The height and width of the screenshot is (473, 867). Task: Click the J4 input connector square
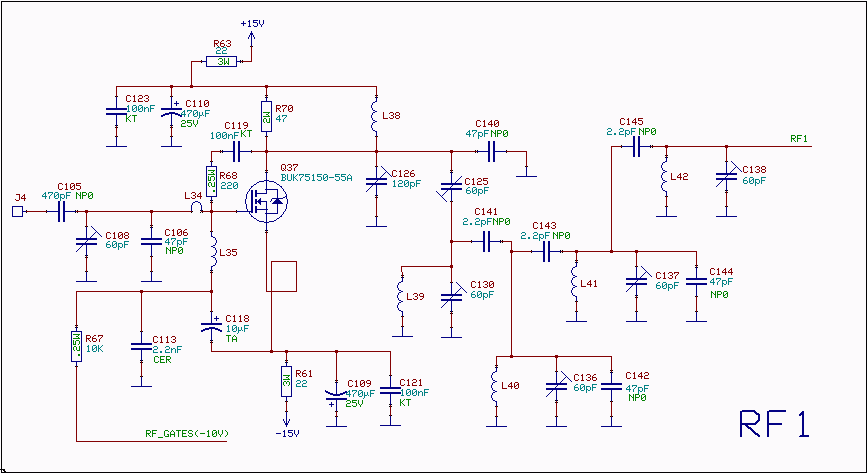click(x=18, y=211)
